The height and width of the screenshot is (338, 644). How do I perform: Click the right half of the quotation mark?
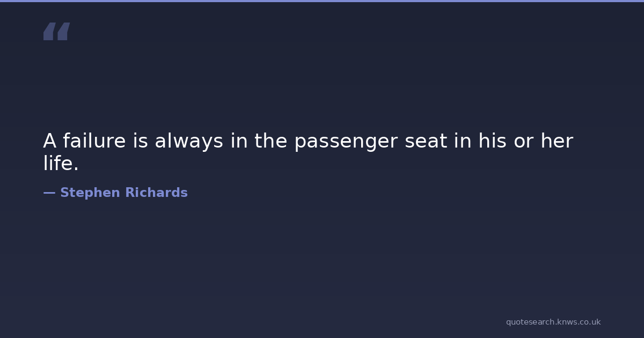pyautogui.click(x=63, y=31)
